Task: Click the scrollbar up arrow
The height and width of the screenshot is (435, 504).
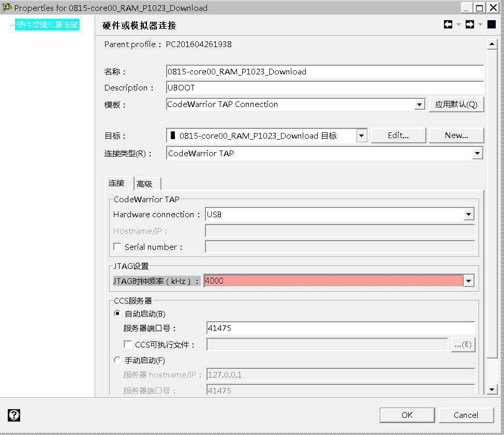Action: (492, 44)
